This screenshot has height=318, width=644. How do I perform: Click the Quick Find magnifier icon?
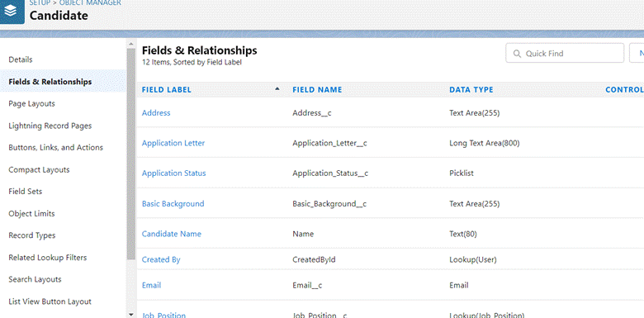517,54
